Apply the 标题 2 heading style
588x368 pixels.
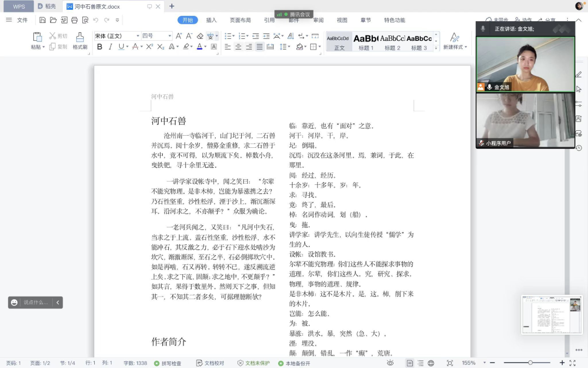[393, 41]
